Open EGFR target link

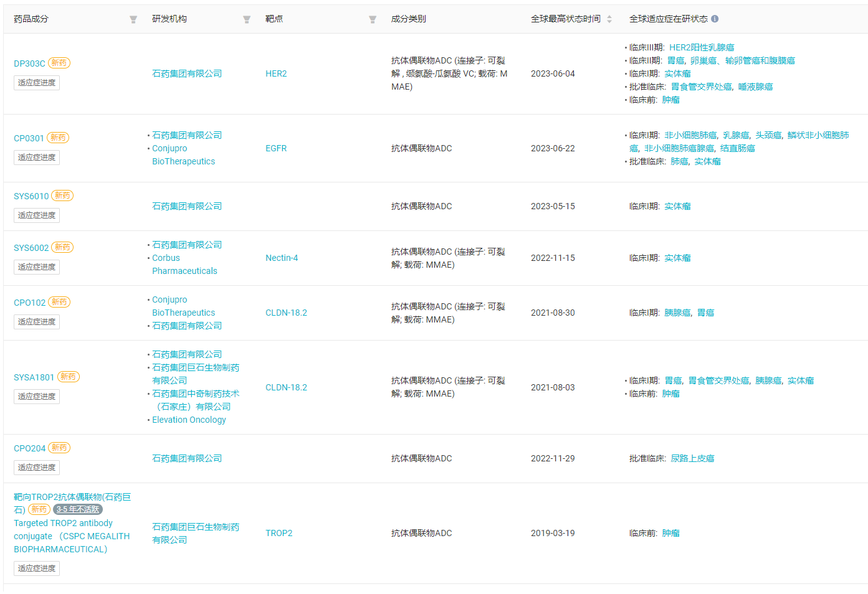pos(276,148)
